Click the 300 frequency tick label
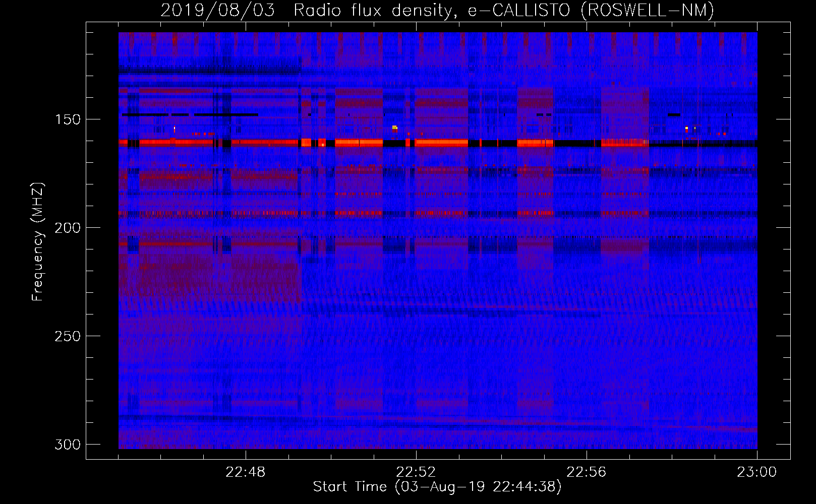 tap(68, 445)
